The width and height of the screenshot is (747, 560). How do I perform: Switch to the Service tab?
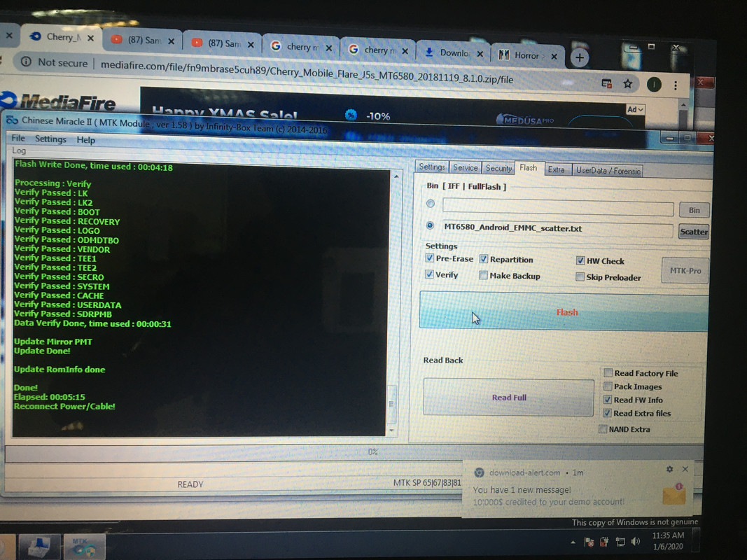point(465,167)
